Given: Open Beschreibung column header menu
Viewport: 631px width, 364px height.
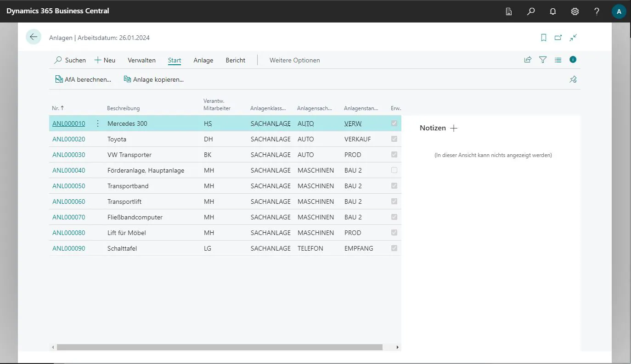Looking at the screenshot, I should click(124, 108).
